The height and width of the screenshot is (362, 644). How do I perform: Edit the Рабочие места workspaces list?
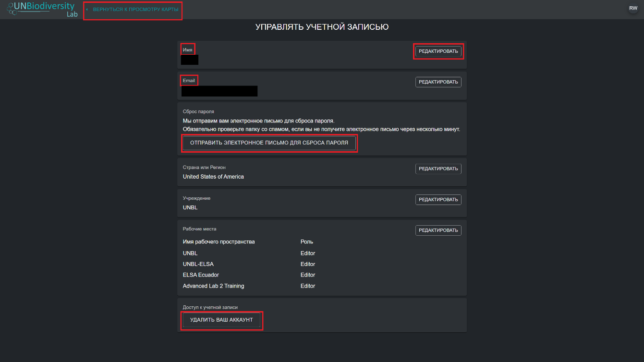[438, 230]
